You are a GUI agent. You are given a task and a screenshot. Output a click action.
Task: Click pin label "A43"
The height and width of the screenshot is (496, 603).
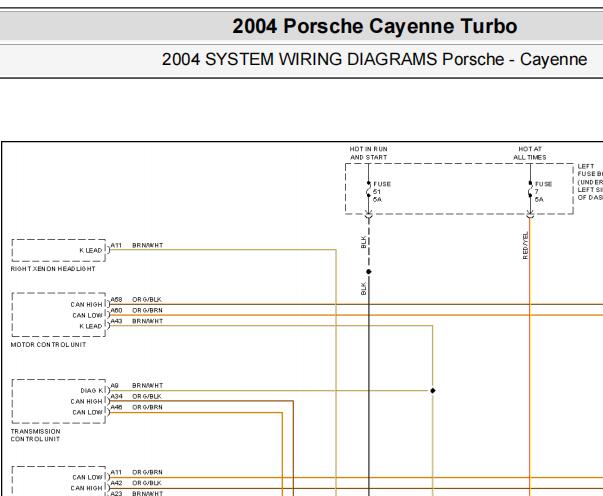tap(117, 321)
